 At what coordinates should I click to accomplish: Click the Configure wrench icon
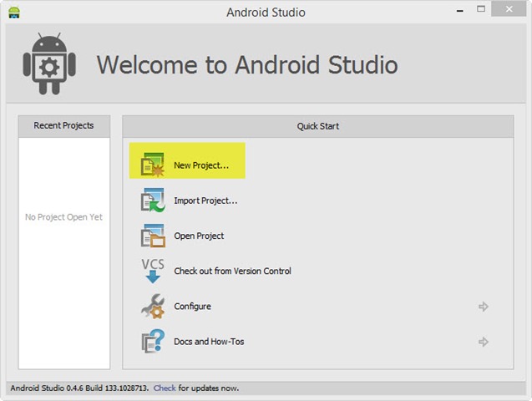pyautogui.click(x=153, y=307)
